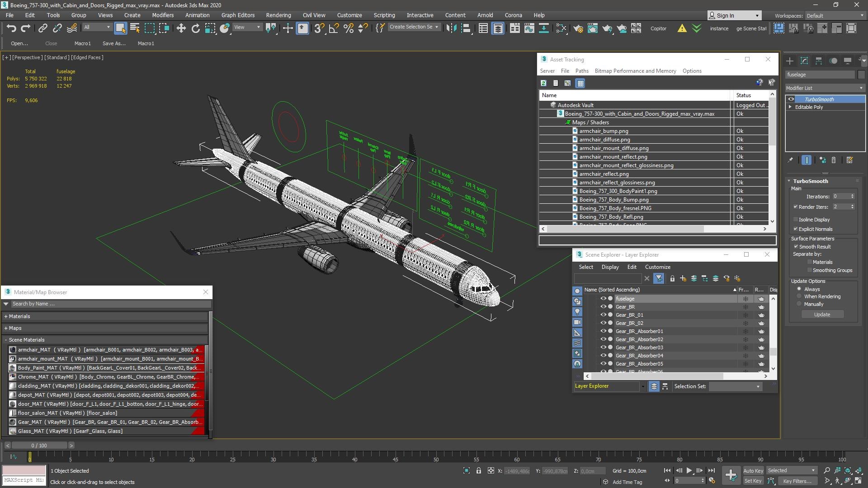Image resolution: width=868 pixels, height=488 pixels.
Task: Expand the Editable Poly modifier entry
Action: [790, 107]
